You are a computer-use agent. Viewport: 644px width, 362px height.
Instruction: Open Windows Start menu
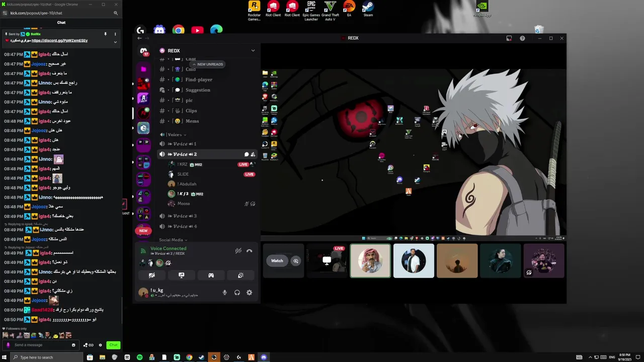pos(5,357)
